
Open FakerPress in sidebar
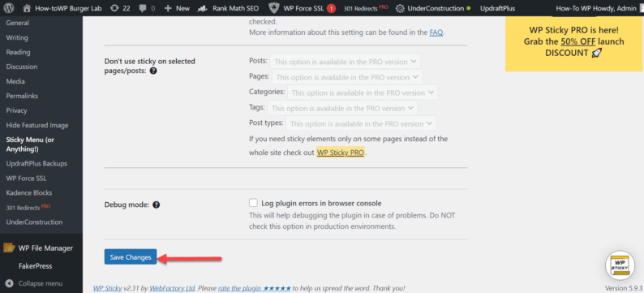pyautogui.click(x=36, y=266)
